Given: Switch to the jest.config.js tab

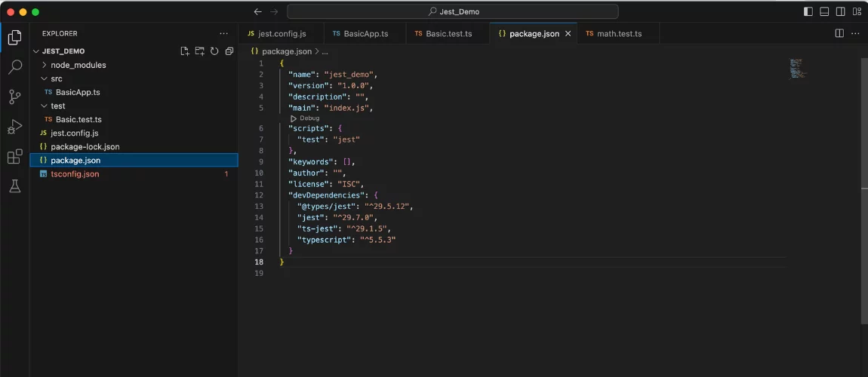Looking at the screenshot, I should click(282, 34).
